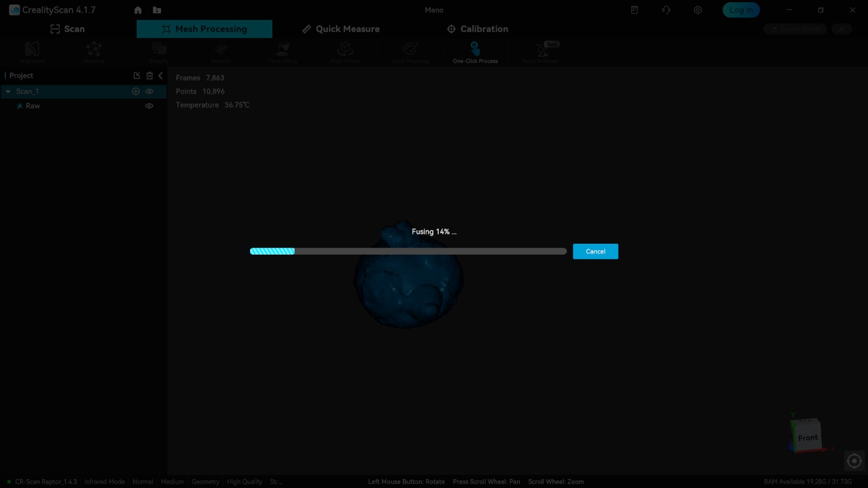Open the Color Mapping tool

(x=410, y=53)
